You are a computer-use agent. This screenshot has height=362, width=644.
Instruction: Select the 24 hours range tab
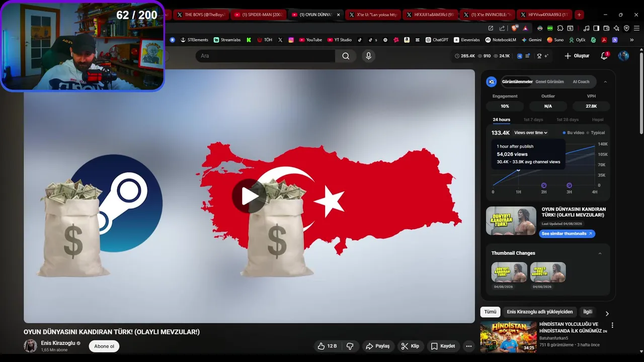tap(501, 120)
